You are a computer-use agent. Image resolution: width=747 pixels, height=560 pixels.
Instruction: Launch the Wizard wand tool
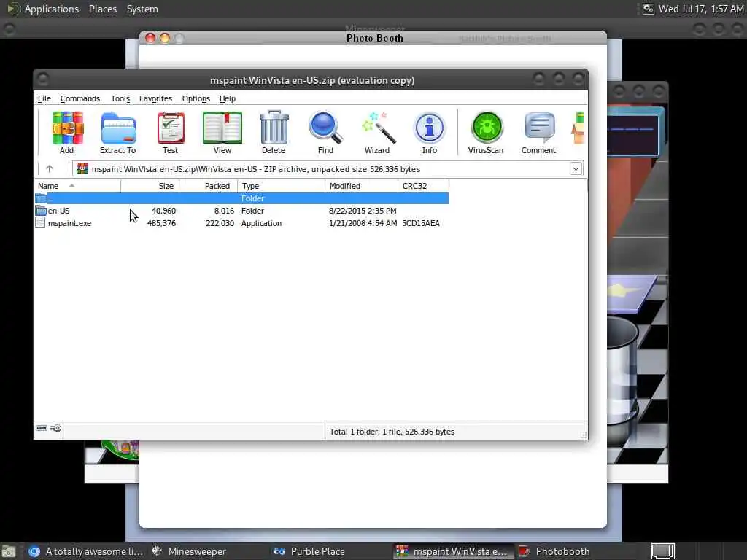(x=378, y=128)
